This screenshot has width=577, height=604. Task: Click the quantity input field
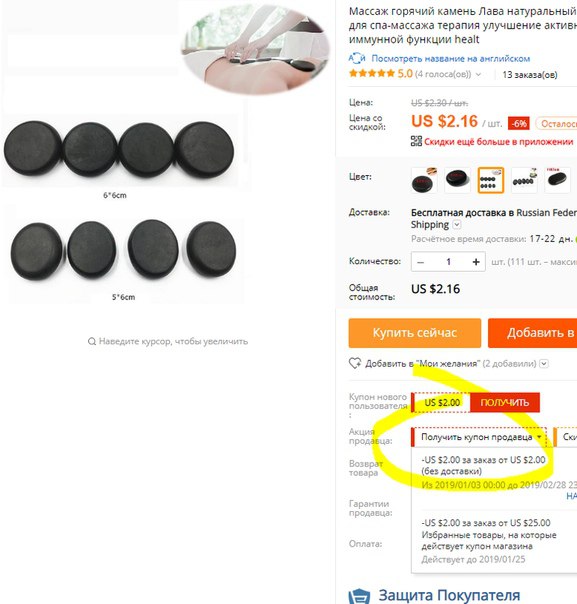pyautogui.click(x=448, y=262)
